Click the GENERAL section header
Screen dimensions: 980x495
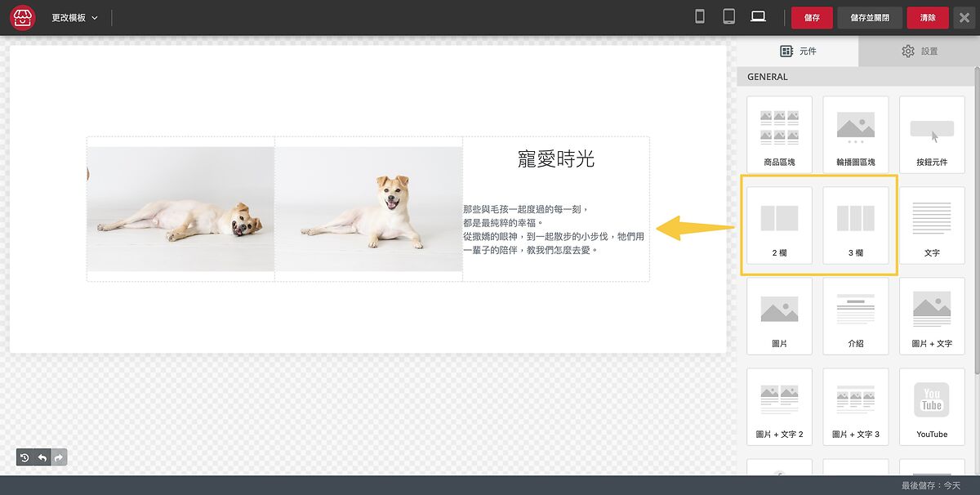(768, 77)
